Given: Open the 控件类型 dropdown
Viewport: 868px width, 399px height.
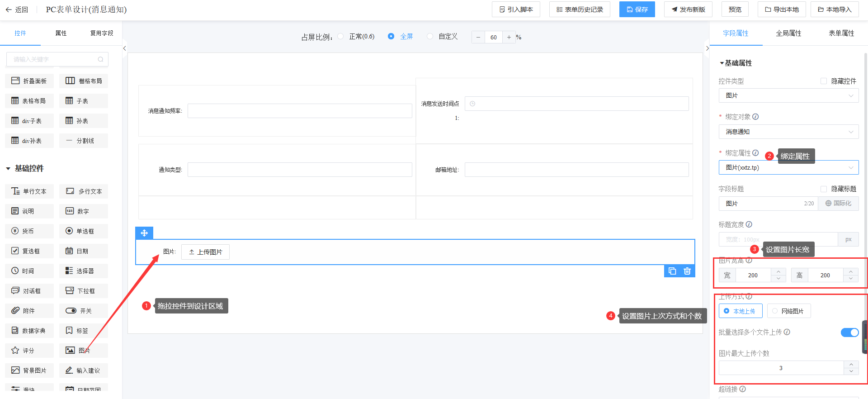Looking at the screenshot, I should (x=788, y=95).
